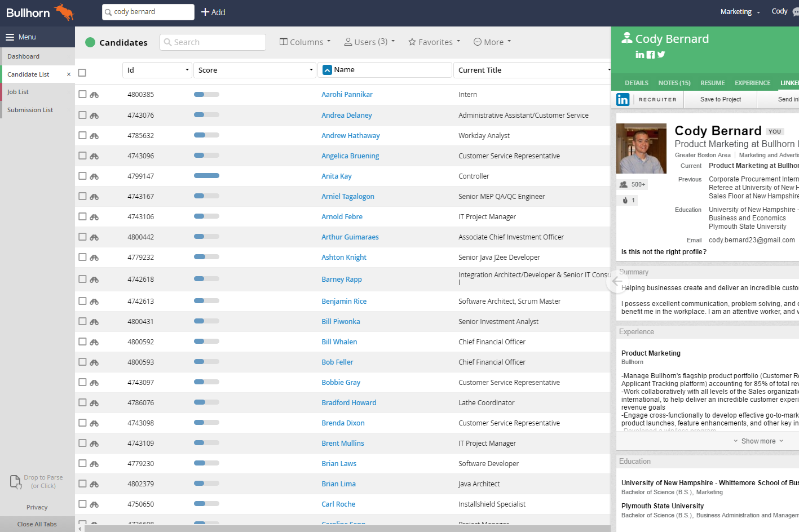Screen dimensions: 799x532
Task: Click Save to Project button
Action: tap(720, 100)
